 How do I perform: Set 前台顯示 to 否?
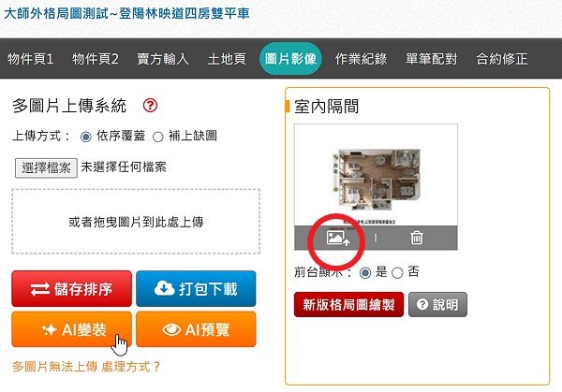click(397, 273)
